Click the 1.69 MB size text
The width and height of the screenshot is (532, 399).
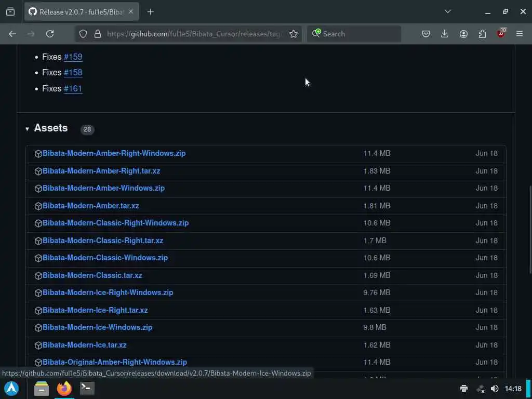click(377, 275)
